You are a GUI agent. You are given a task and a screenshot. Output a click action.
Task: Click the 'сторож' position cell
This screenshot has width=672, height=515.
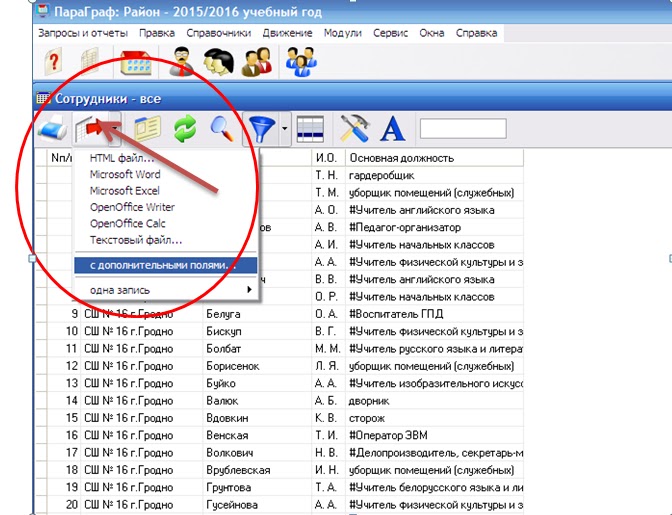pyautogui.click(x=434, y=418)
